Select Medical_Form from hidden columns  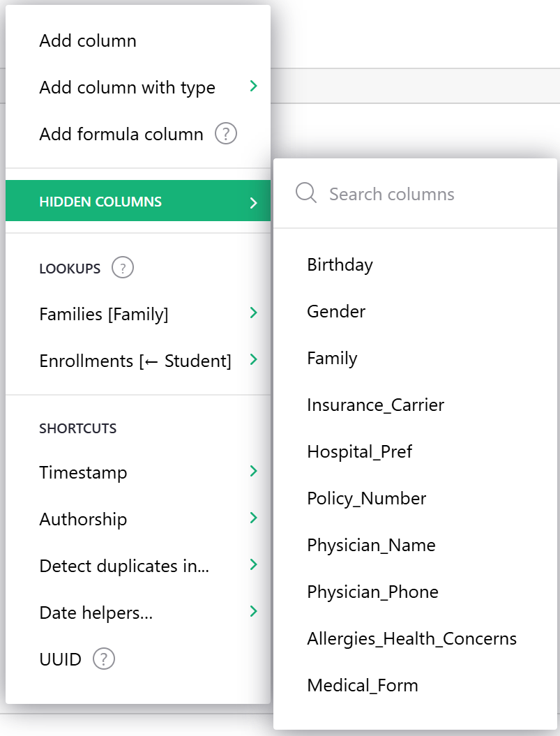click(x=363, y=686)
